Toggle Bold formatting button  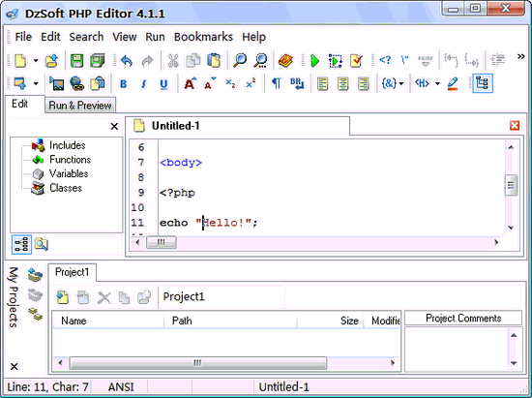[x=124, y=83]
